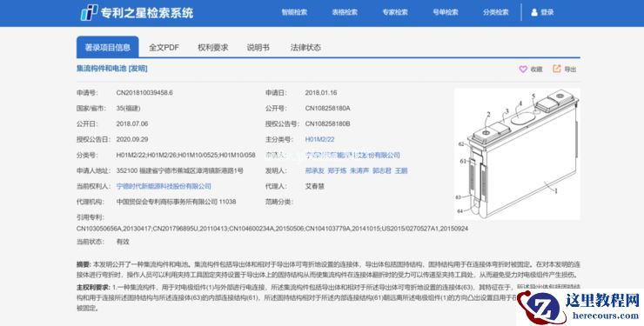Click the heart 收藏 favorite icon
This screenshot has height=326, width=644.
(x=523, y=70)
